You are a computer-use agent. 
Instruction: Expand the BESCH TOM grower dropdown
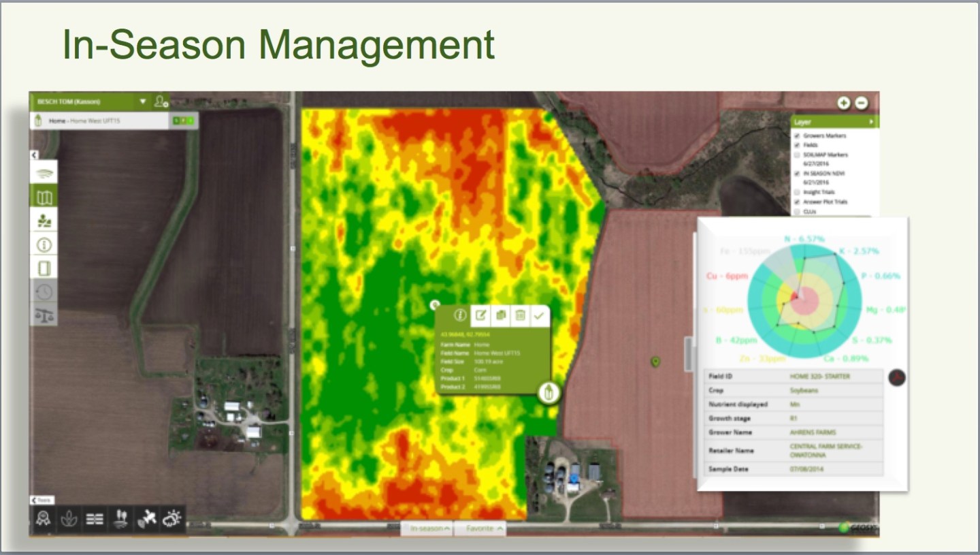(142, 101)
